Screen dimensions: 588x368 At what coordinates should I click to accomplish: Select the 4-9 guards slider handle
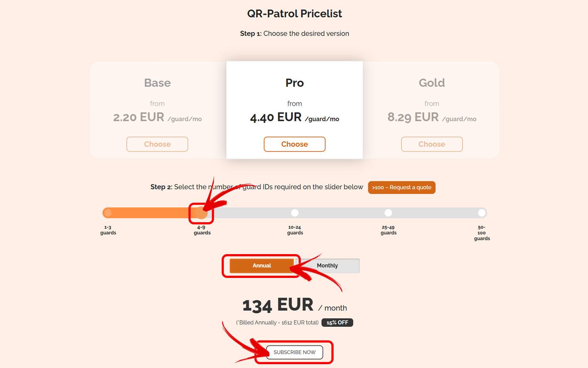click(201, 213)
